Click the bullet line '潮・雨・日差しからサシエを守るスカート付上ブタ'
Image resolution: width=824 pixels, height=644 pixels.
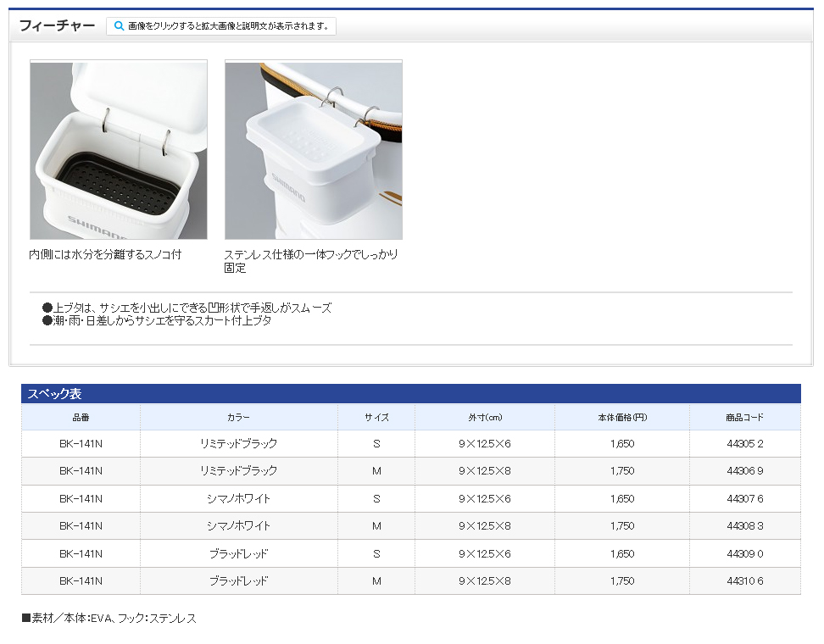pyautogui.click(x=157, y=320)
